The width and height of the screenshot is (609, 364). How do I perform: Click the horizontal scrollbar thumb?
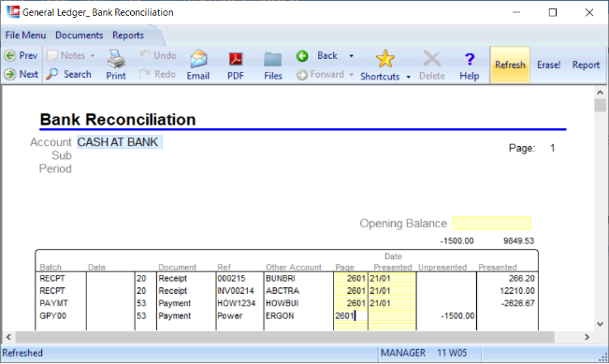tap(284, 337)
